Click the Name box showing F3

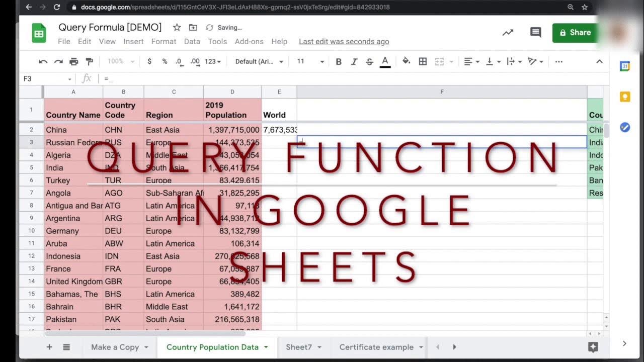(48, 79)
